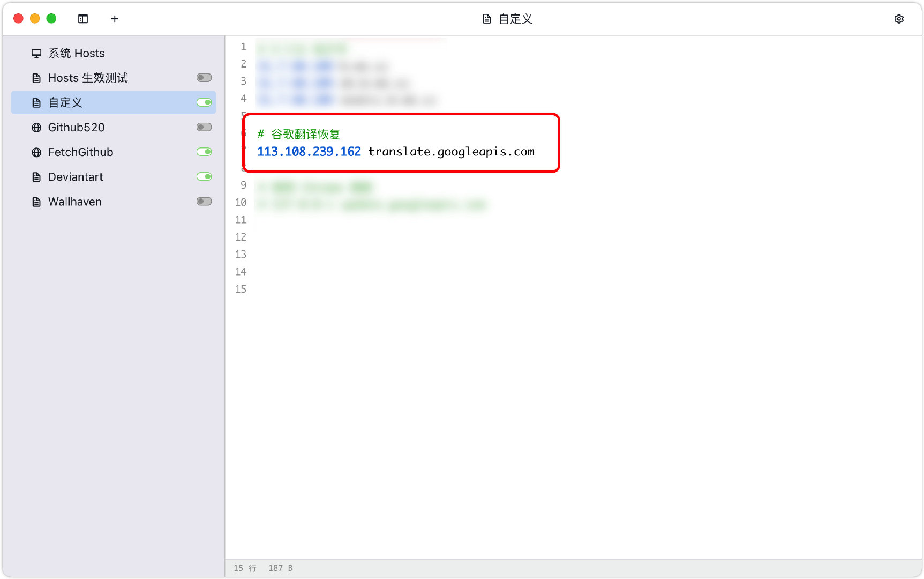The image size is (924, 579).
Task: Click the globe icon beside Github520
Action: point(35,127)
